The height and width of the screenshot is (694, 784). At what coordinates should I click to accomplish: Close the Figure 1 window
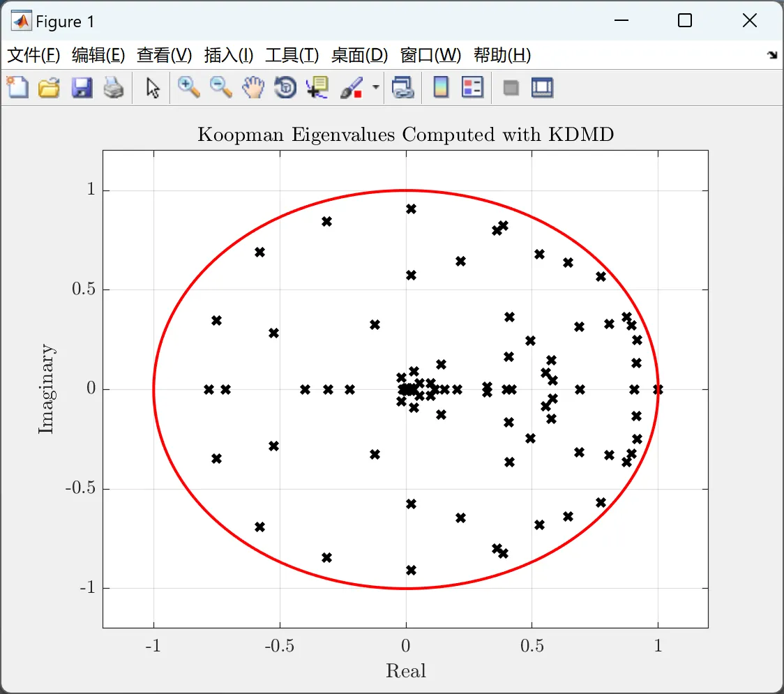click(750, 20)
